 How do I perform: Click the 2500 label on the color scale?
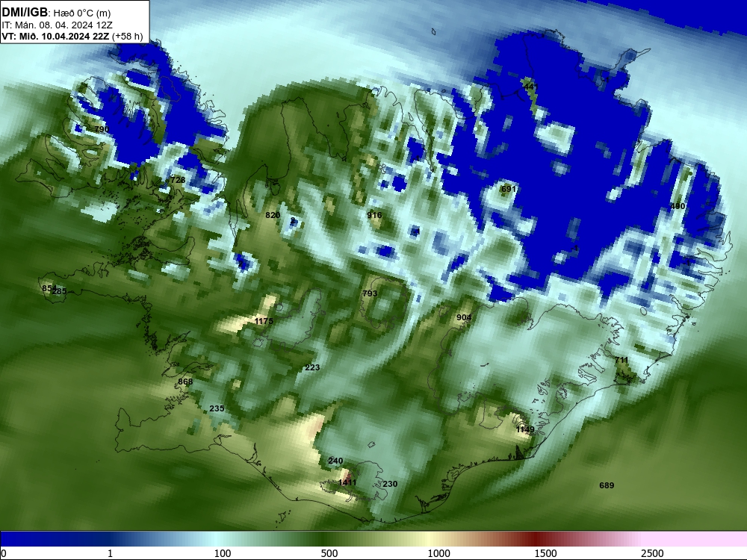[652, 553]
